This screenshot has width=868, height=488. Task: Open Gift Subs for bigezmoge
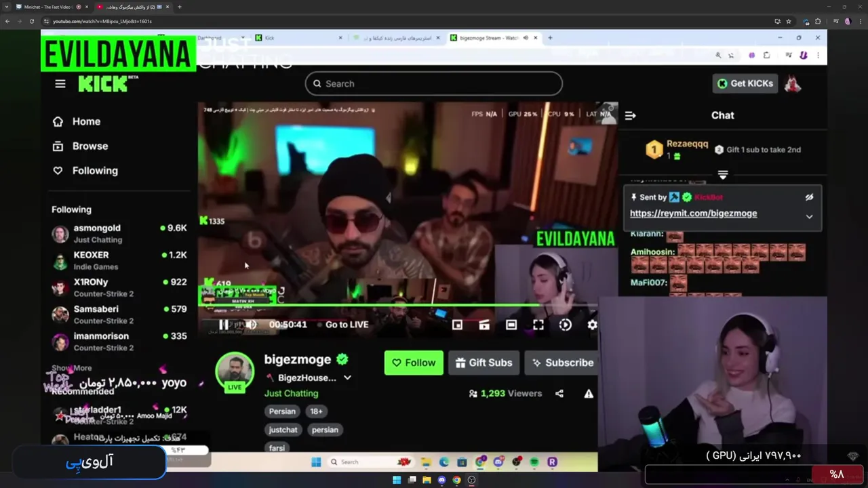click(484, 363)
